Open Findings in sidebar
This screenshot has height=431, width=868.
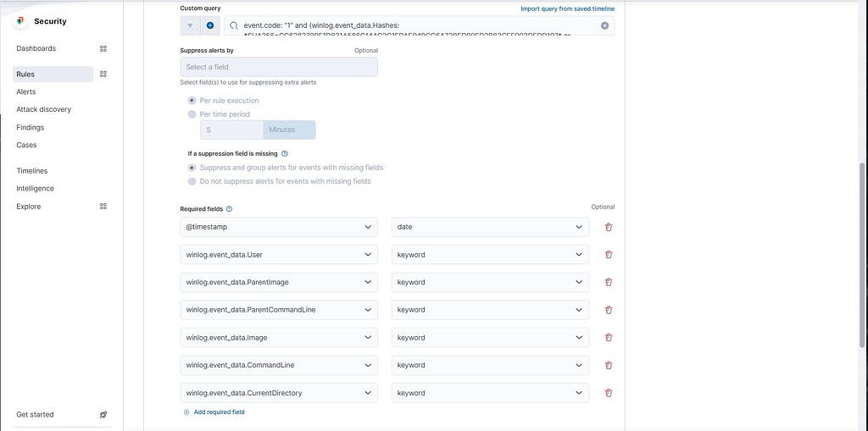[x=30, y=127]
